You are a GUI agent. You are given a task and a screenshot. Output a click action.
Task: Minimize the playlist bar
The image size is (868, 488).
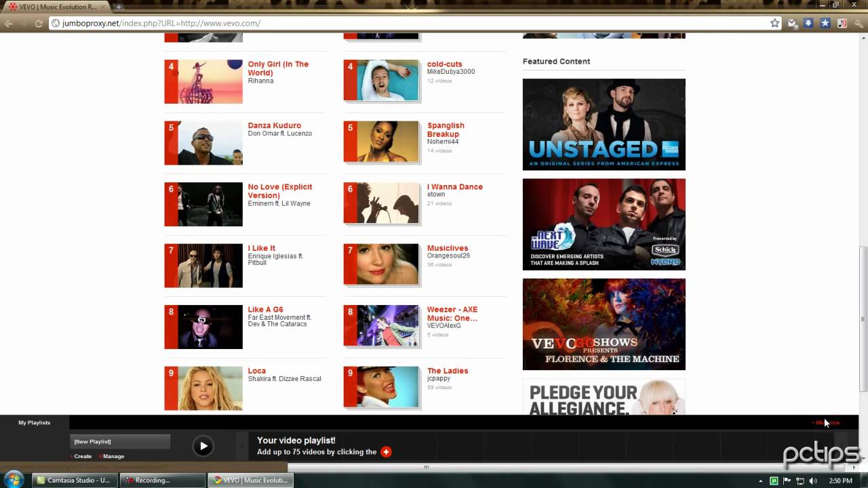pos(826,422)
